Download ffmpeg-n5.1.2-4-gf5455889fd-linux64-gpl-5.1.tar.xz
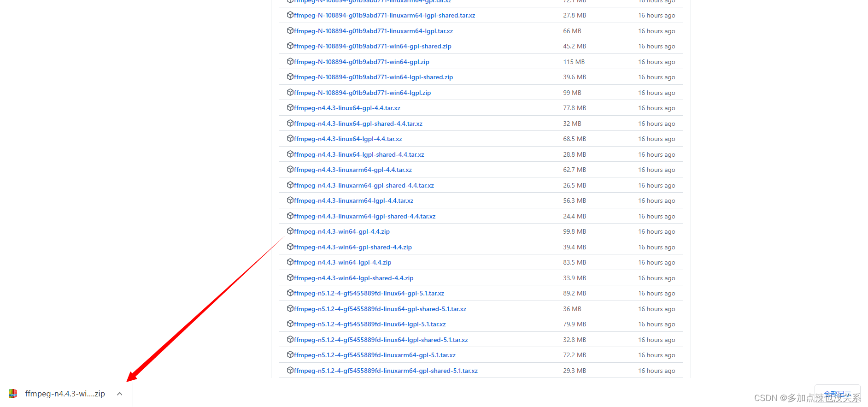868x407 pixels. [369, 293]
